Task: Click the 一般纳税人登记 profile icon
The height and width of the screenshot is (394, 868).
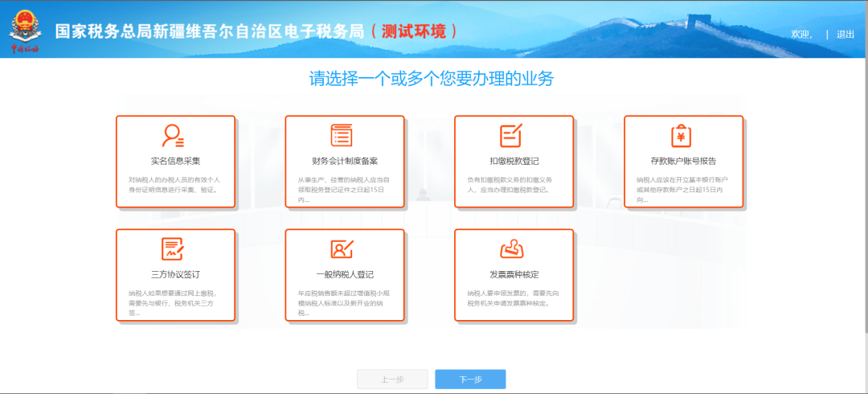Action: point(343,248)
